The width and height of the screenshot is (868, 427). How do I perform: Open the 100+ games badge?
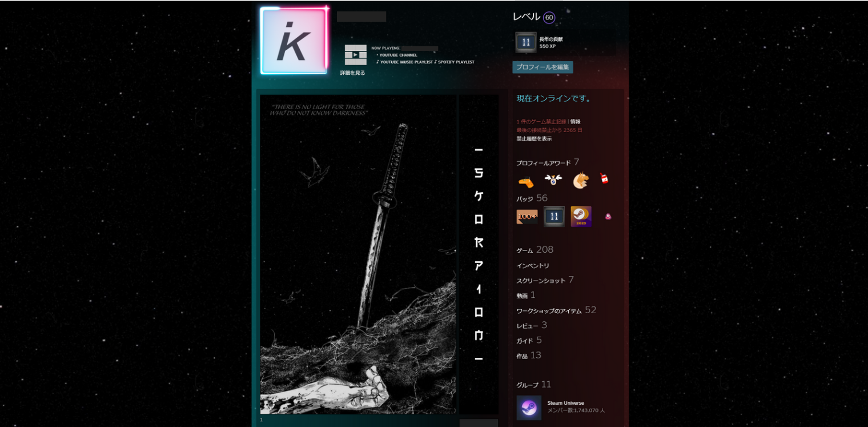click(527, 217)
